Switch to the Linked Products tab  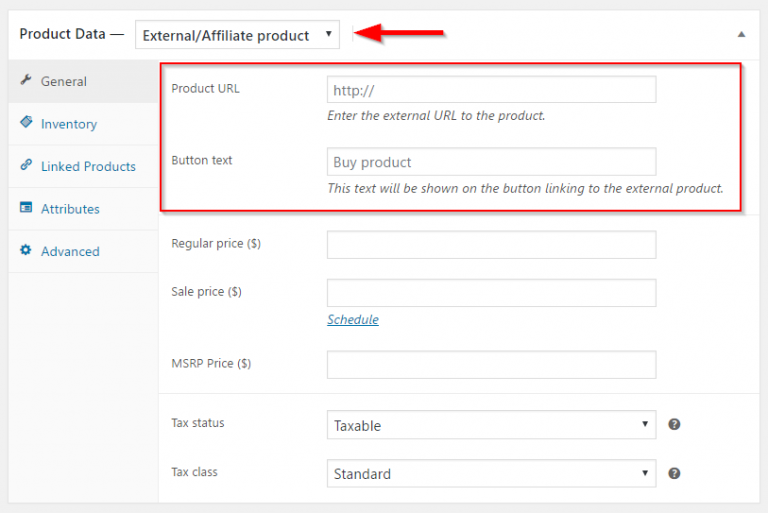[88, 166]
